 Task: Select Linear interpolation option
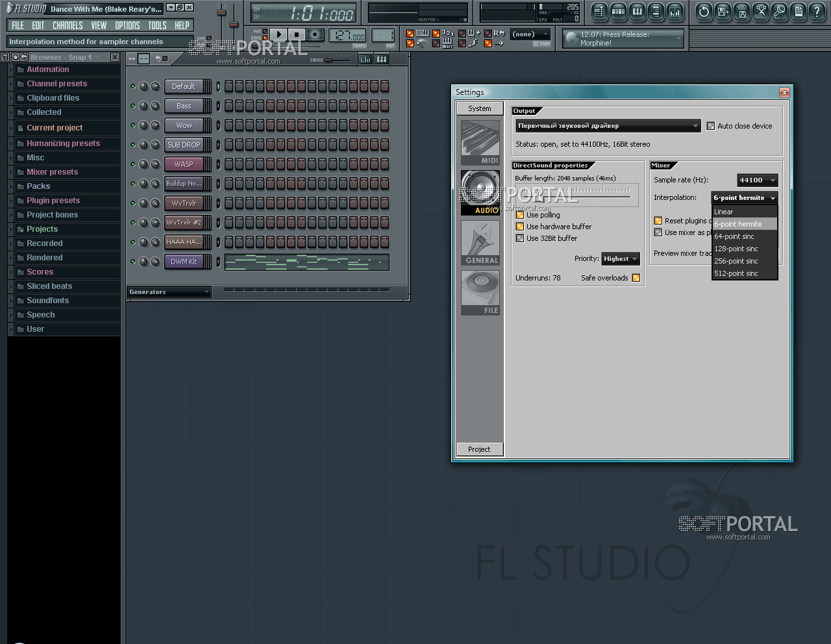click(x=745, y=212)
